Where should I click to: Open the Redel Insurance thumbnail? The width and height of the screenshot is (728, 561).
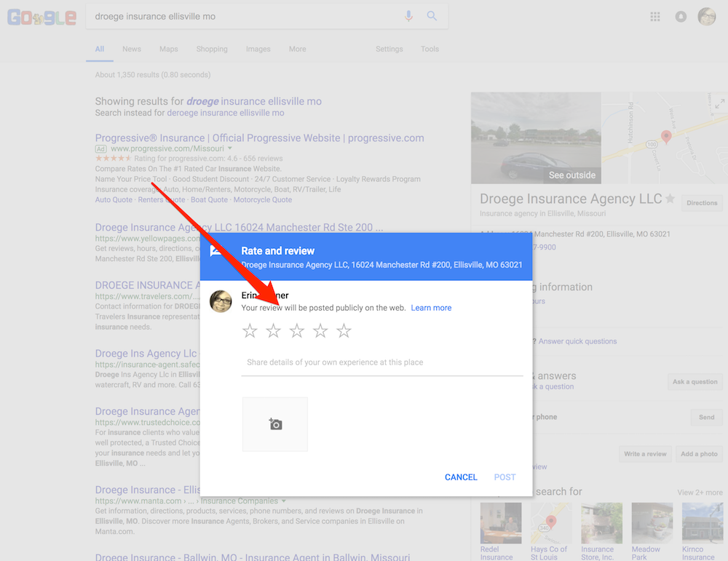501,523
